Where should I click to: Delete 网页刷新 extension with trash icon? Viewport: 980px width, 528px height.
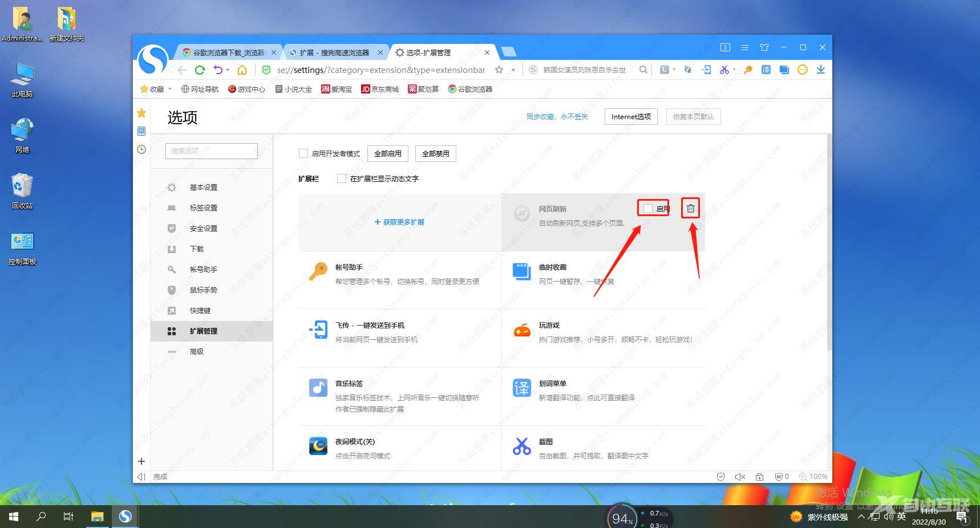pos(690,209)
